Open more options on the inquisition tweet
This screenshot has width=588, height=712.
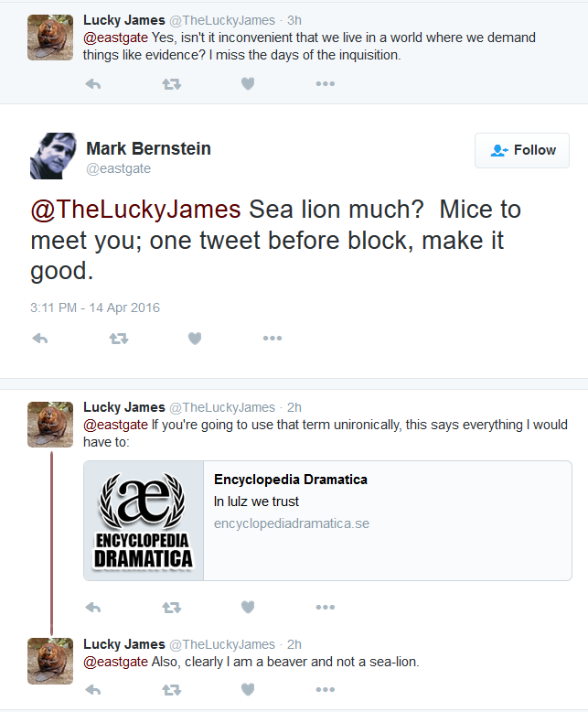(326, 84)
